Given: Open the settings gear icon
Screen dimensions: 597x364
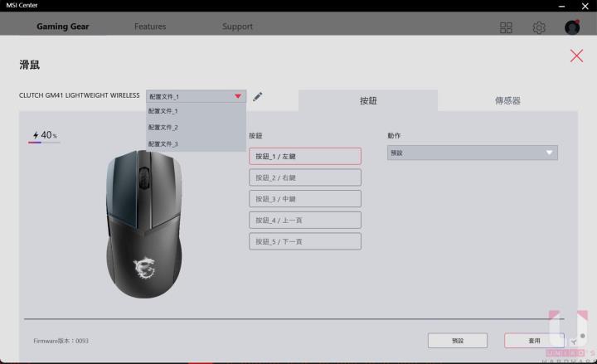Looking at the screenshot, I should (x=539, y=27).
